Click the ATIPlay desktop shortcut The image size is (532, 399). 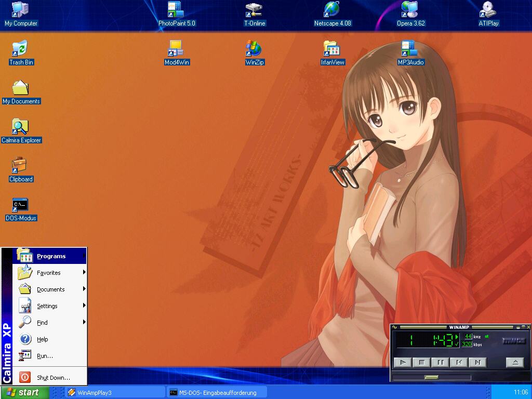[488, 14]
